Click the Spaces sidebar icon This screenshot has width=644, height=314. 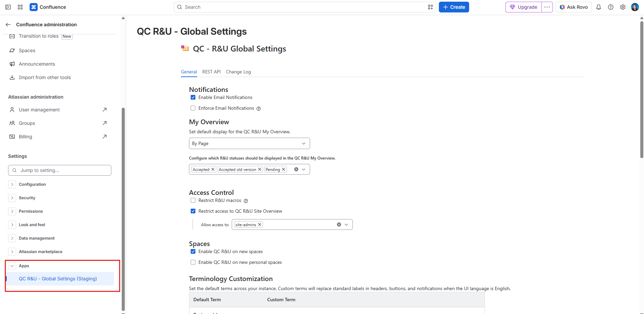[12, 50]
